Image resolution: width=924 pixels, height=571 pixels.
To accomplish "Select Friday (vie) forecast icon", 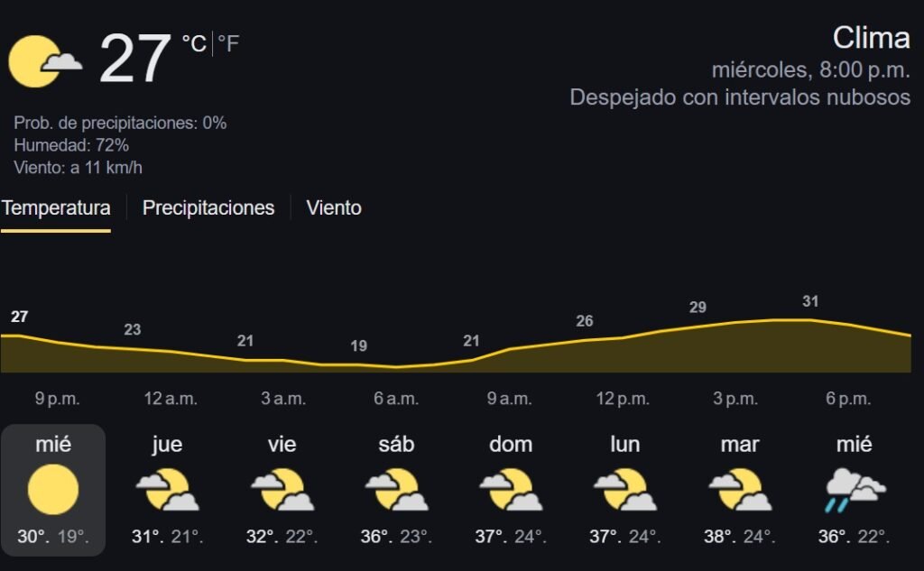I will 282,489.
